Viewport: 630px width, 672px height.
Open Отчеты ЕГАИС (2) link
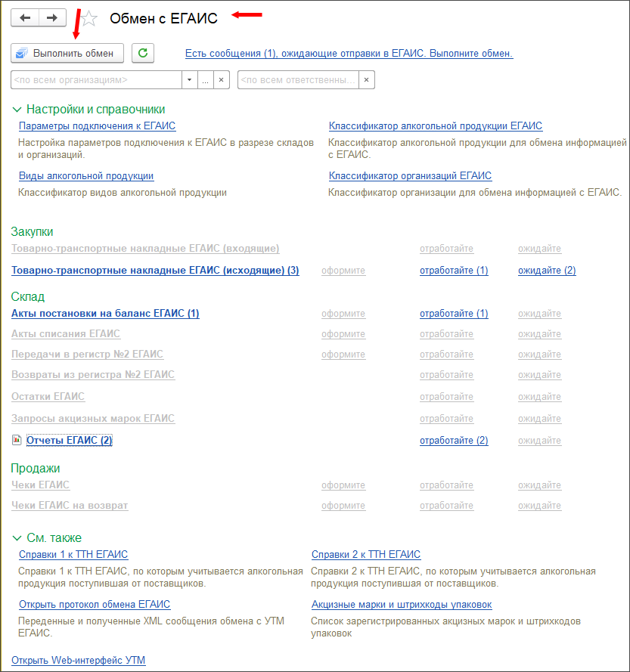(69, 440)
